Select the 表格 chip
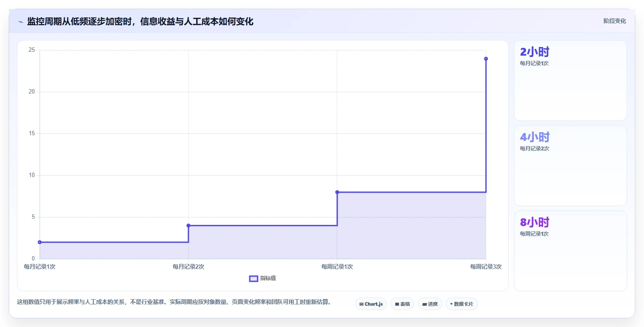 (402, 304)
